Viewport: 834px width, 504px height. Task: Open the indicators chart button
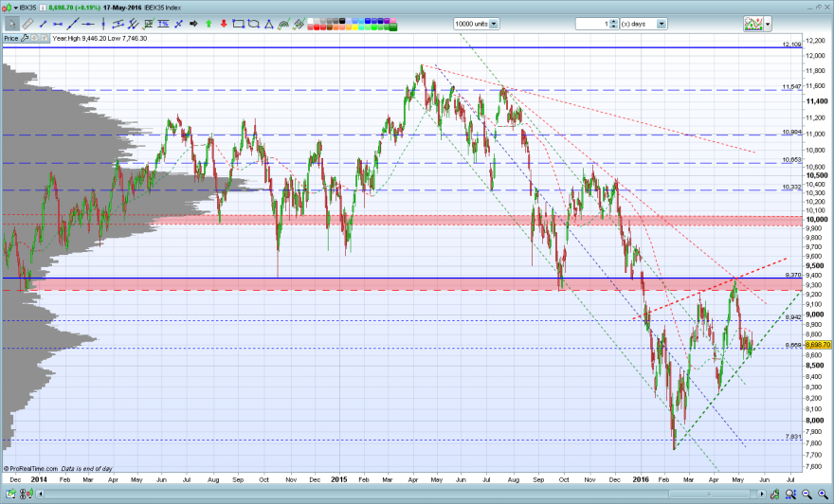753,24
